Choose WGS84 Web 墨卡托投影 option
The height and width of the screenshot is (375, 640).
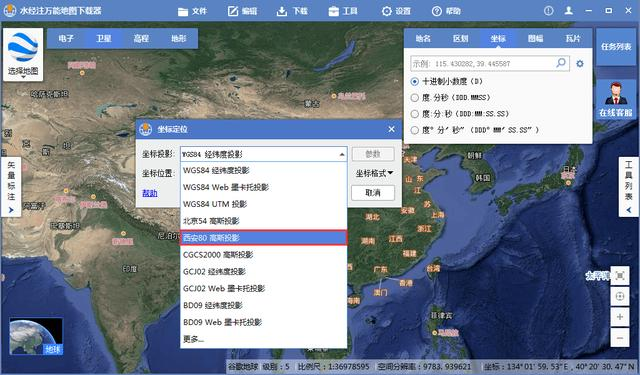click(263, 187)
